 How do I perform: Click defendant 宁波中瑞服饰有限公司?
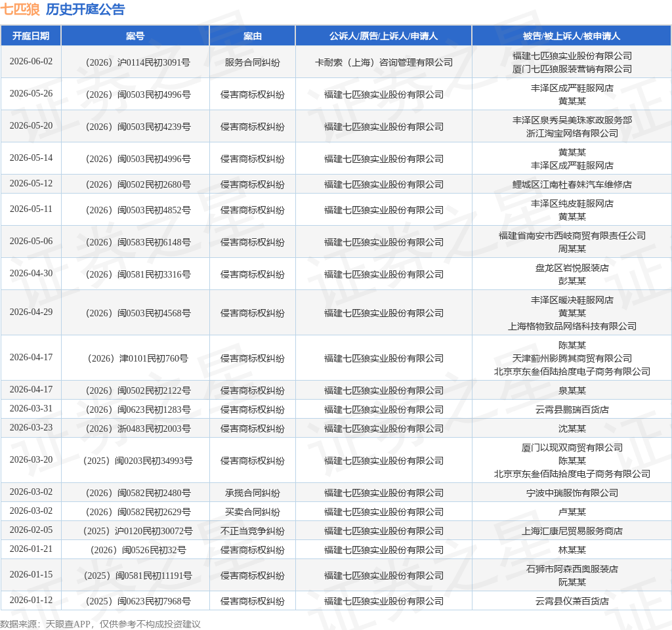pyautogui.click(x=572, y=493)
